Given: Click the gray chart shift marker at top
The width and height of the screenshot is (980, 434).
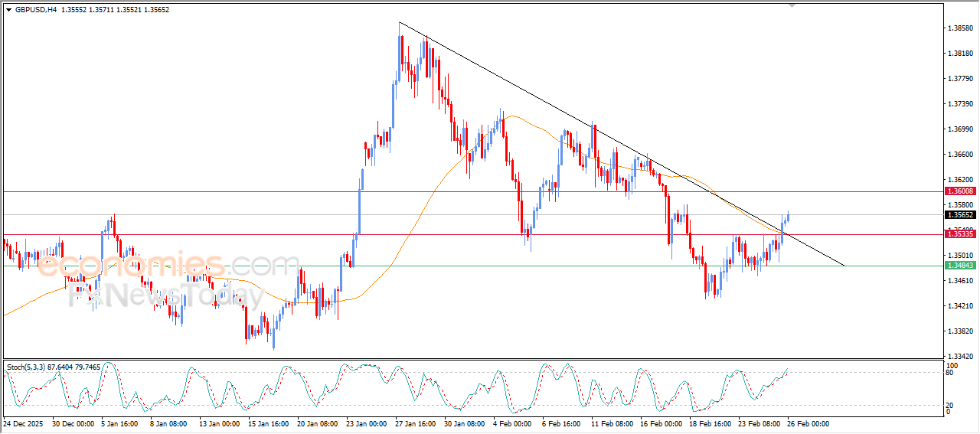Looking at the screenshot, I should pos(792,5).
